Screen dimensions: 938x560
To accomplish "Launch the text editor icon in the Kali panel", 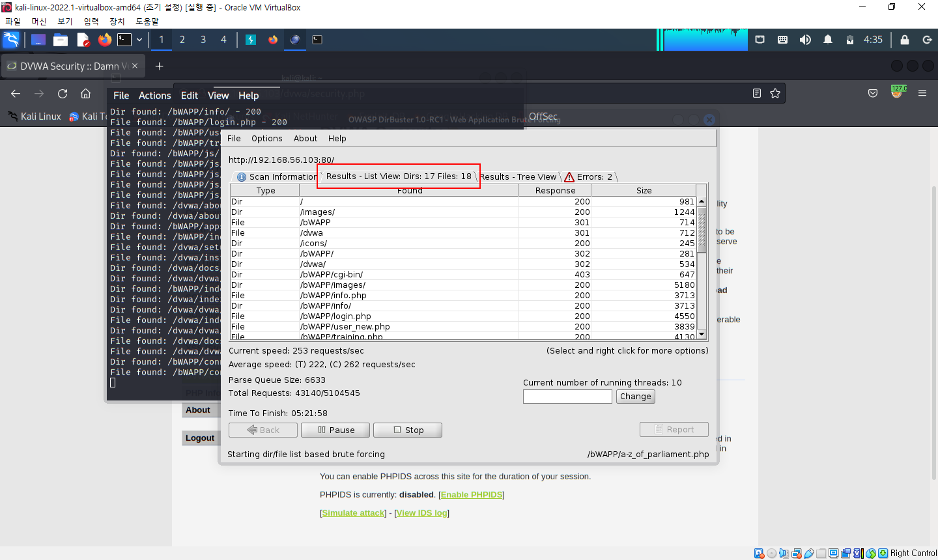I will point(83,40).
